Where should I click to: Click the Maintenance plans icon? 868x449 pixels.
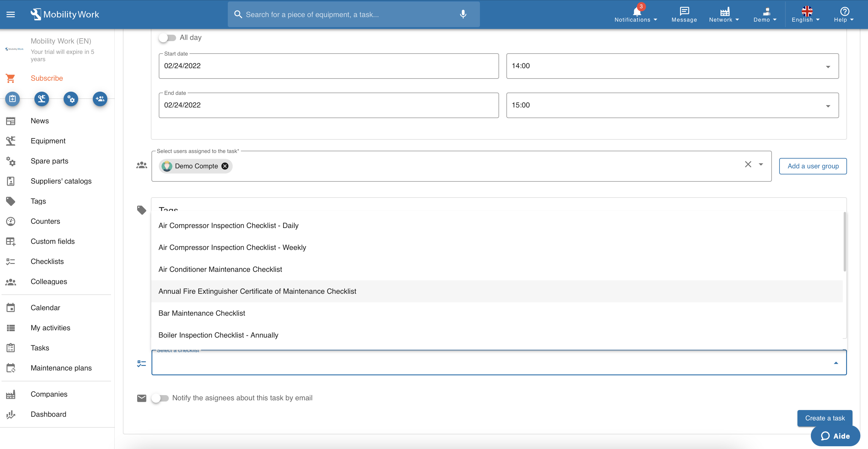pyautogui.click(x=11, y=368)
